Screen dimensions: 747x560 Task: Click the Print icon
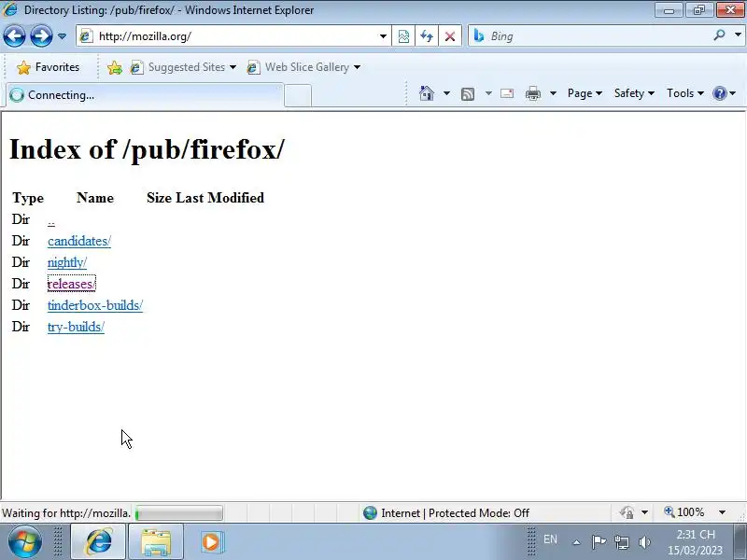(532, 93)
